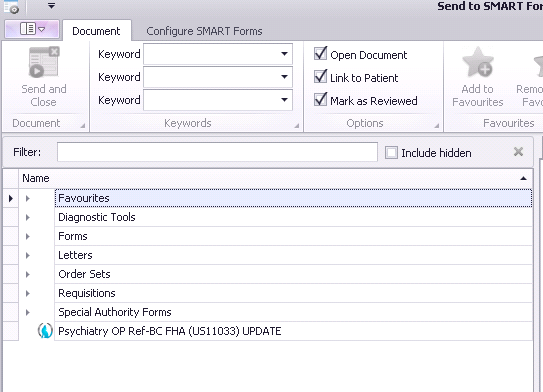
Task: Switch to the Configure SMART Forms tab
Action: (x=204, y=31)
